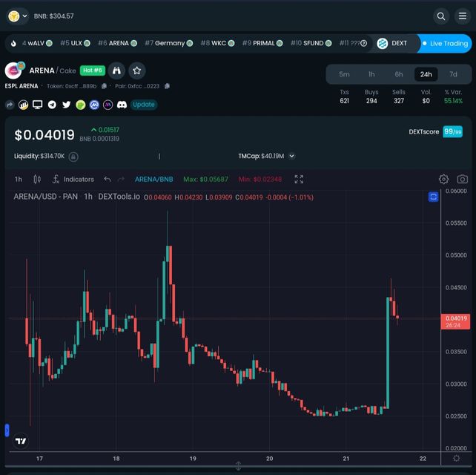Click the Hot #6 badge
Viewport: 476px width, 475px height.
click(93, 71)
